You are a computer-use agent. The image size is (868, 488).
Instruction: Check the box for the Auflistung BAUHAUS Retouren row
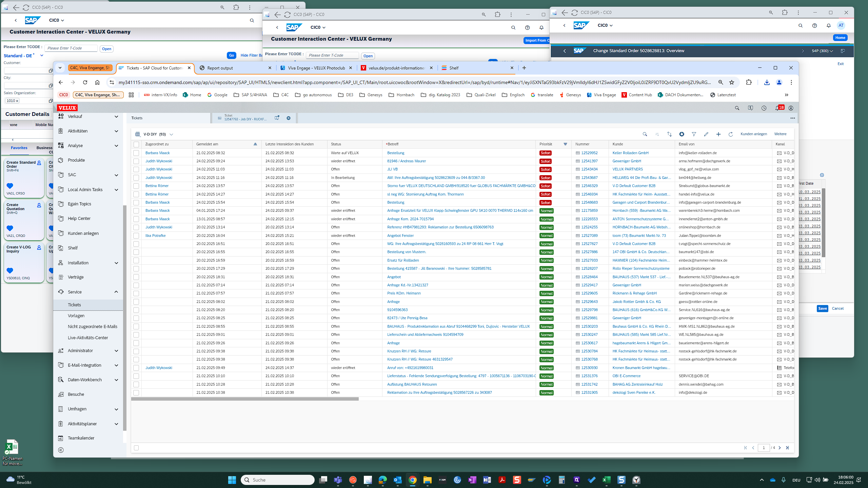[136, 384]
